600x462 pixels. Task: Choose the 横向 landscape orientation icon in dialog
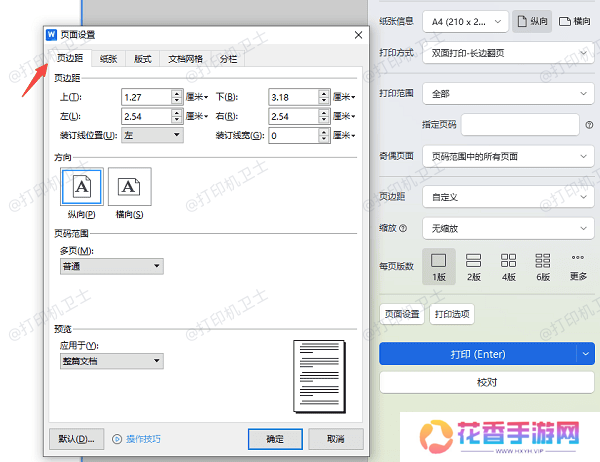point(130,187)
